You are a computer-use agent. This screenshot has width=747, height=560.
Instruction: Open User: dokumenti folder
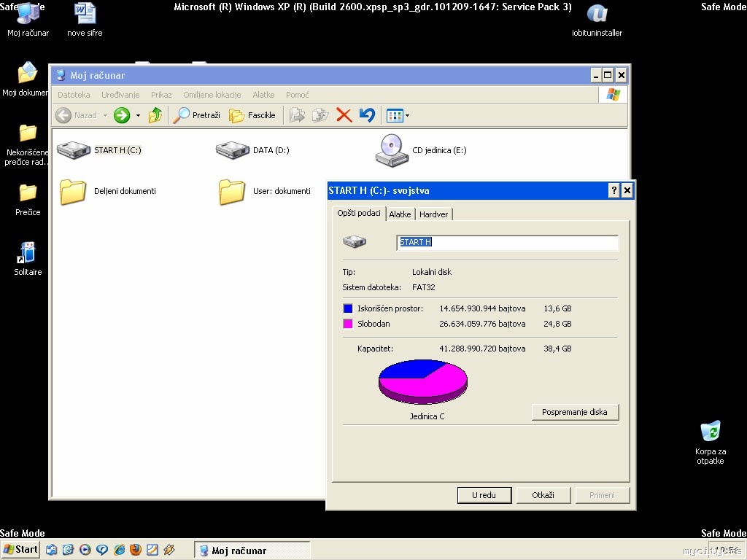pos(265,191)
